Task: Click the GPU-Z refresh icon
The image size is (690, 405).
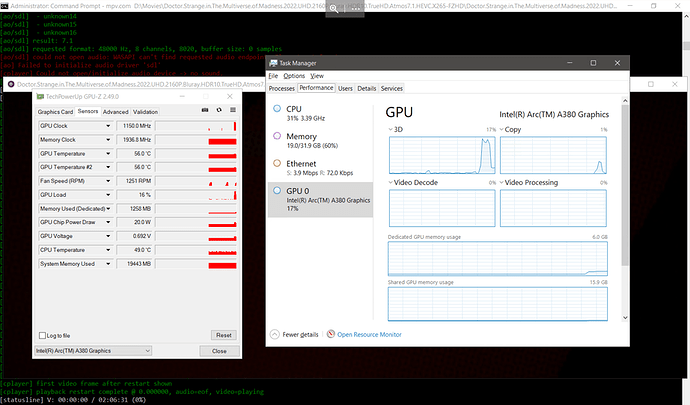Action: 219,110
